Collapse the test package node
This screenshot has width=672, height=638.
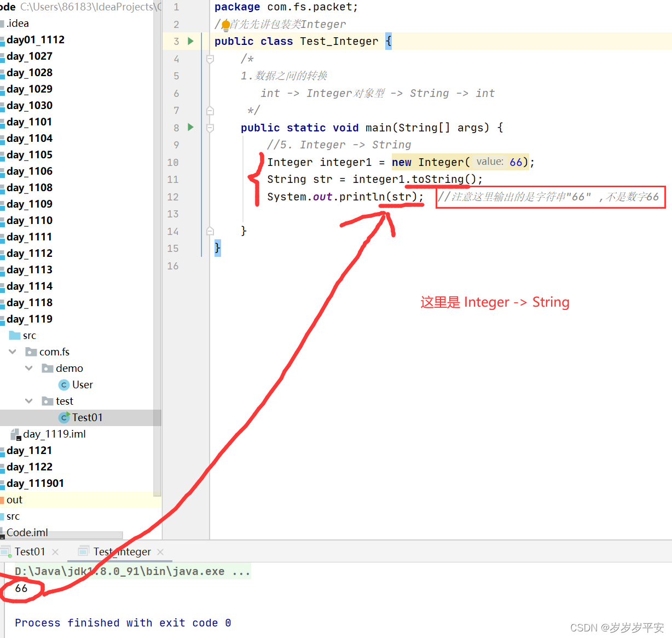(29, 401)
